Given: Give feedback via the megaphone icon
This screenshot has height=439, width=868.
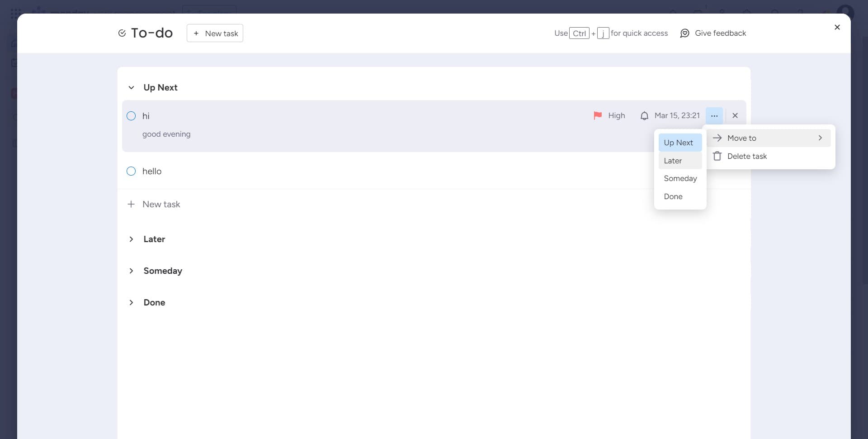Looking at the screenshot, I should tap(685, 33).
